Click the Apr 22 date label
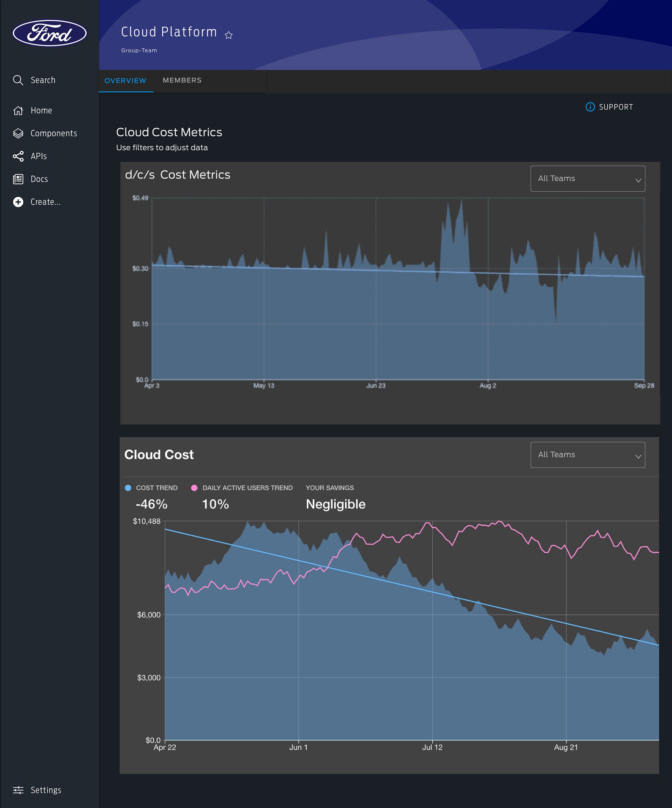The height and width of the screenshot is (808, 672). [165, 747]
